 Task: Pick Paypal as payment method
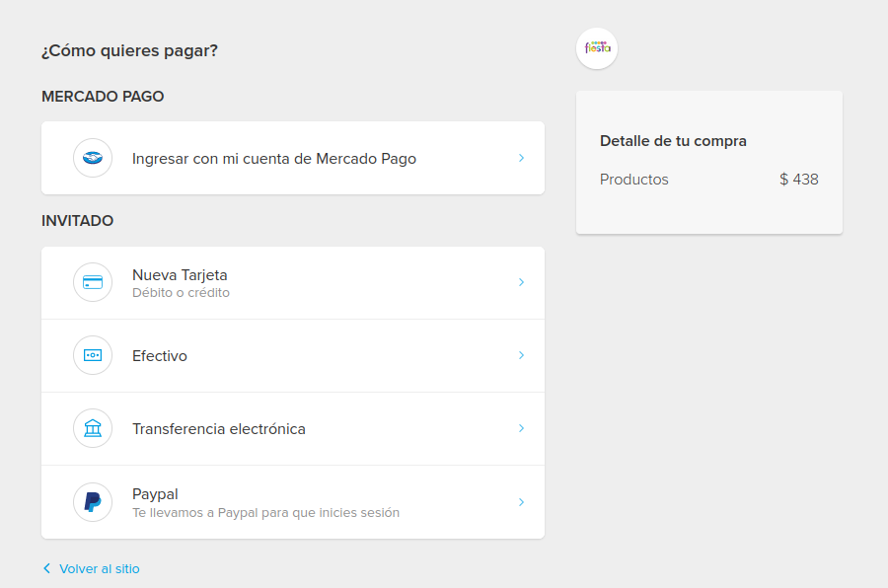(293, 502)
